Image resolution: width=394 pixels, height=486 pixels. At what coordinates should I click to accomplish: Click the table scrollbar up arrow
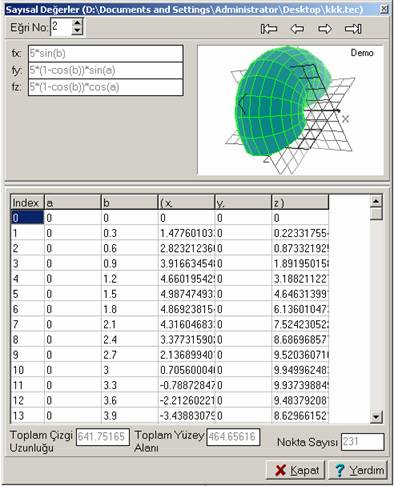tap(376, 201)
